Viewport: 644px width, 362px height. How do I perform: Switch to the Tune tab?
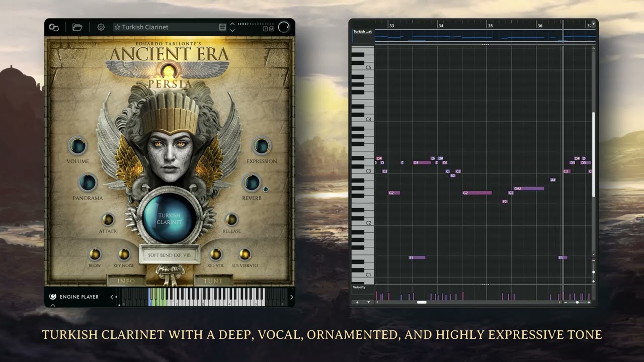coord(213,281)
